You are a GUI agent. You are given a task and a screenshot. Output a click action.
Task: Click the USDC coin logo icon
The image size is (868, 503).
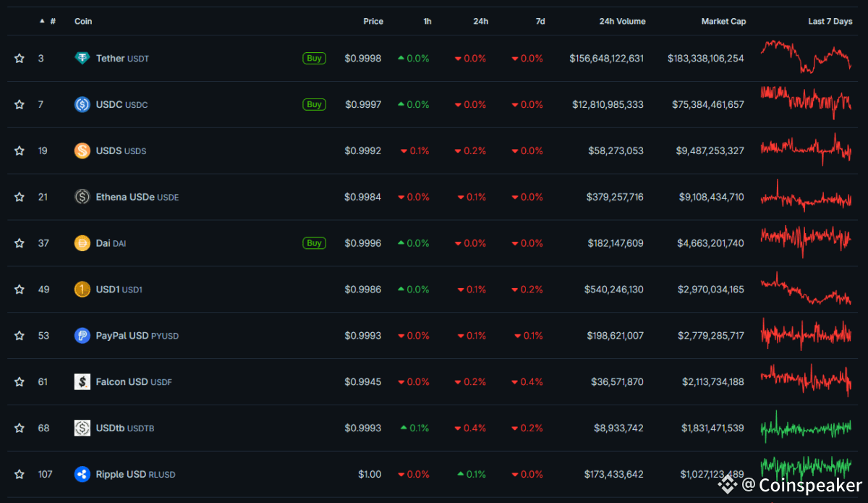pyautogui.click(x=82, y=105)
